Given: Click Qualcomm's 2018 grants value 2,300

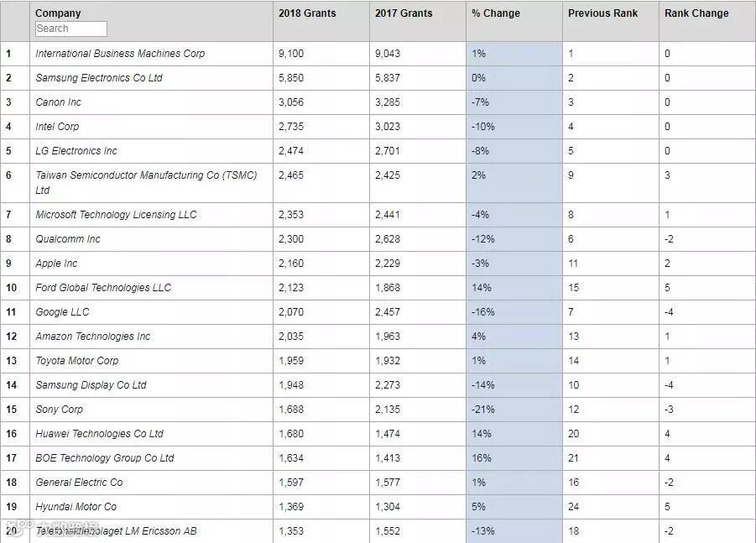Looking at the screenshot, I should click(291, 238).
